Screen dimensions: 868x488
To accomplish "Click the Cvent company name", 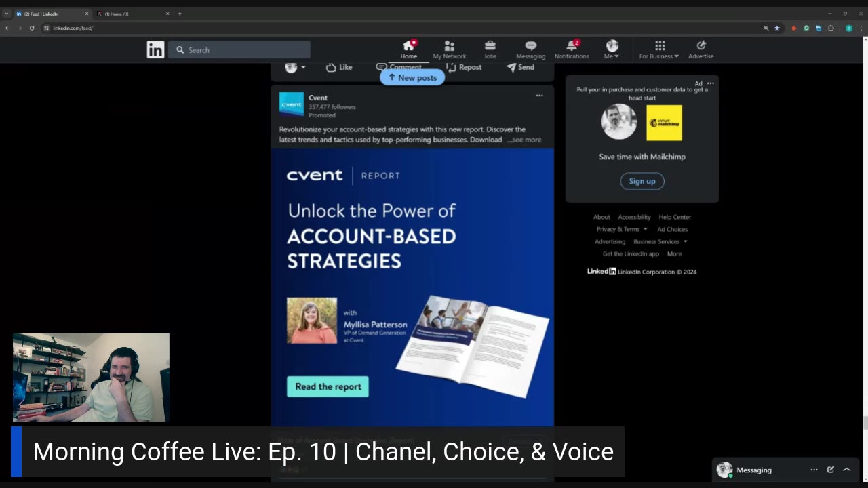I will point(318,98).
